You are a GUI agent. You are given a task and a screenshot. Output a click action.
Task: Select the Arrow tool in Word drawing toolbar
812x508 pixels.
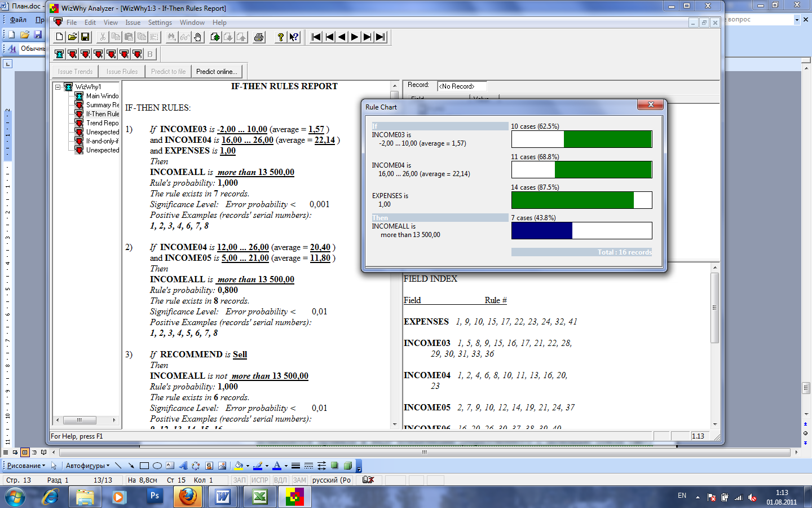pyautogui.click(x=131, y=466)
